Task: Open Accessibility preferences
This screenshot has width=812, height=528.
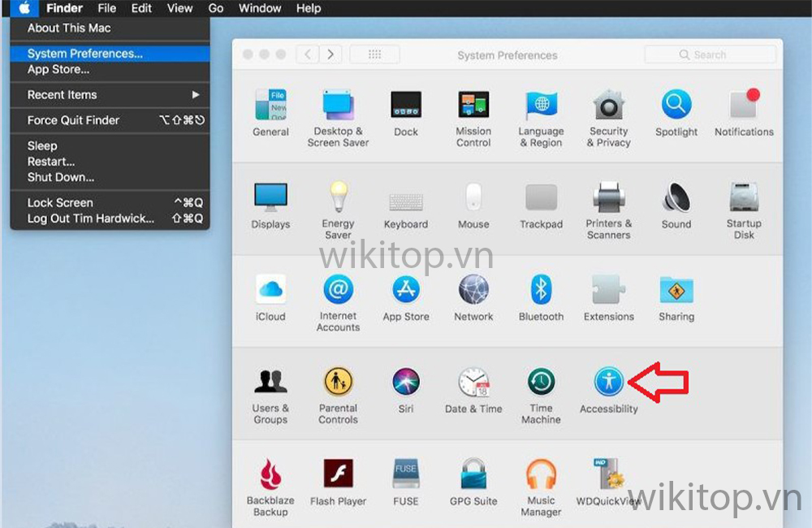Action: (608, 390)
